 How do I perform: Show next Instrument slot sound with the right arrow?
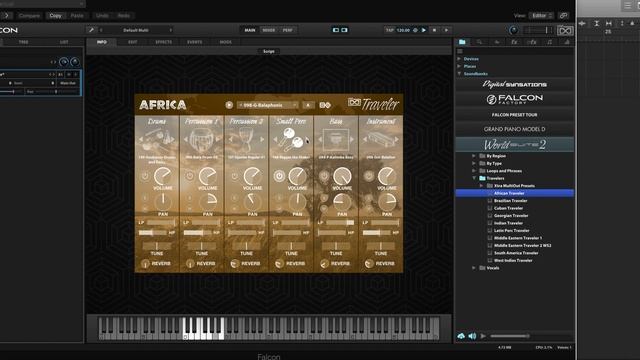[396, 139]
